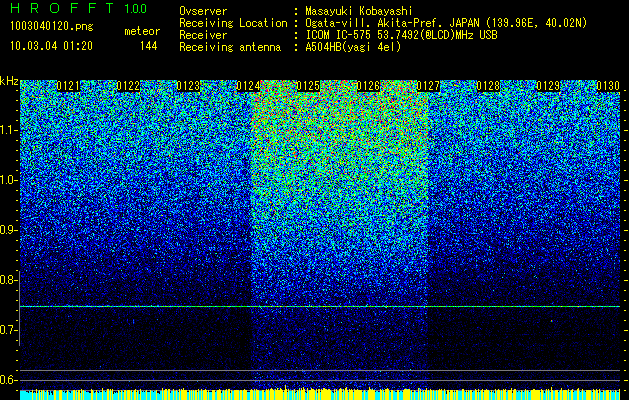Click the 1.0 frequency axis label

click(x=8, y=180)
